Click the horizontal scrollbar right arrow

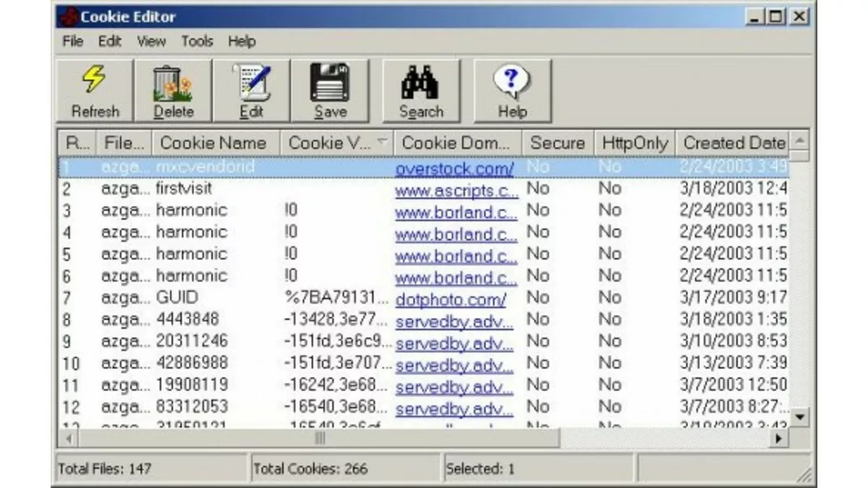tap(779, 438)
